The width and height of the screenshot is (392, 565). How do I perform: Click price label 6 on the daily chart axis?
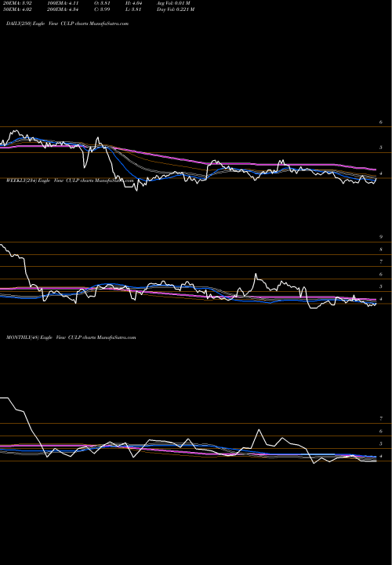click(x=381, y=122)
